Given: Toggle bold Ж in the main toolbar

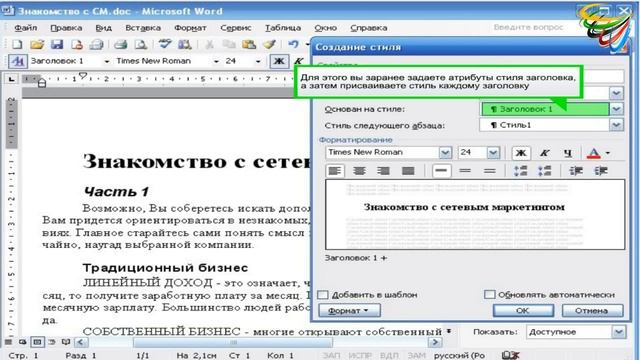Looking at the screenshot, I should [x=279, y=61].
